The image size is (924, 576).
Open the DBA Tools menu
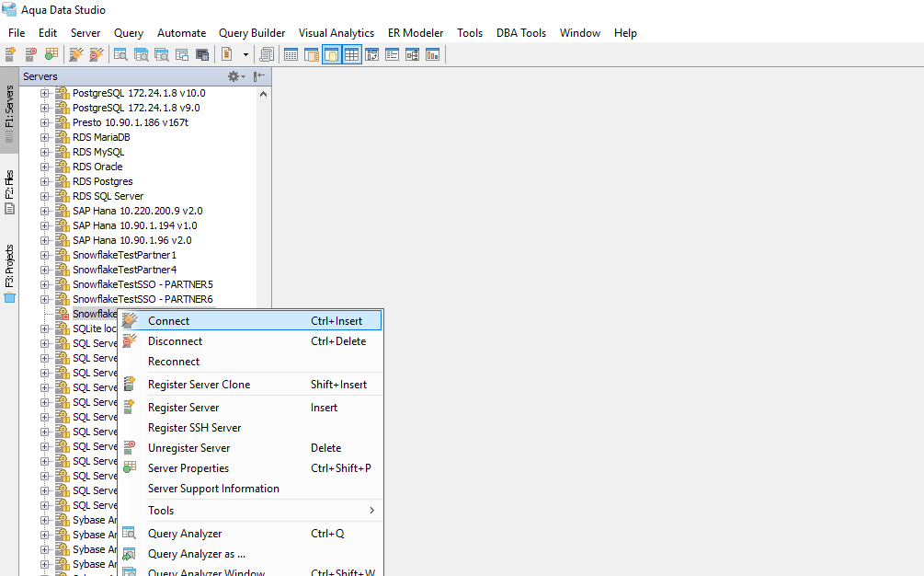point(521,33)
